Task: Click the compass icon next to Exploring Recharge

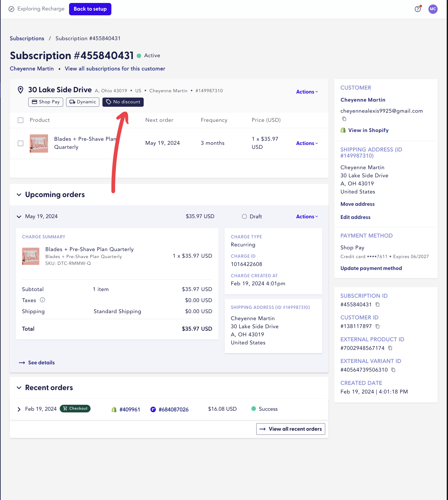Action: pyautogui.click(x=11, y=9)
